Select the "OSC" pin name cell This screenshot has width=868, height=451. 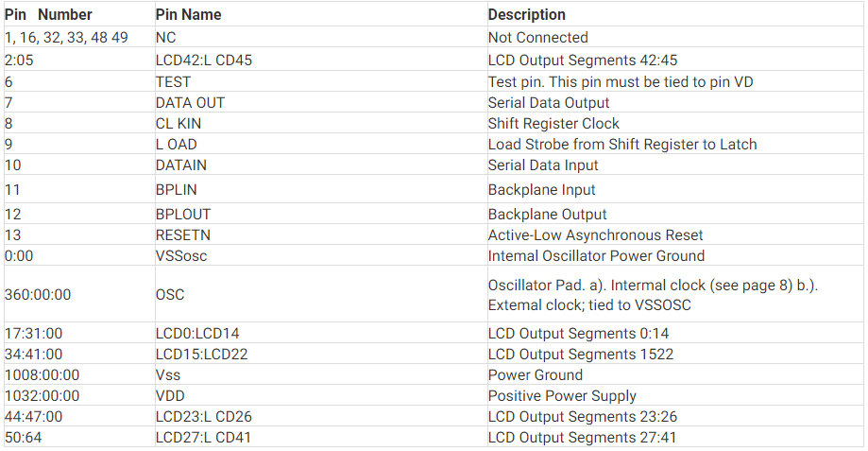[x=170, y=295]
